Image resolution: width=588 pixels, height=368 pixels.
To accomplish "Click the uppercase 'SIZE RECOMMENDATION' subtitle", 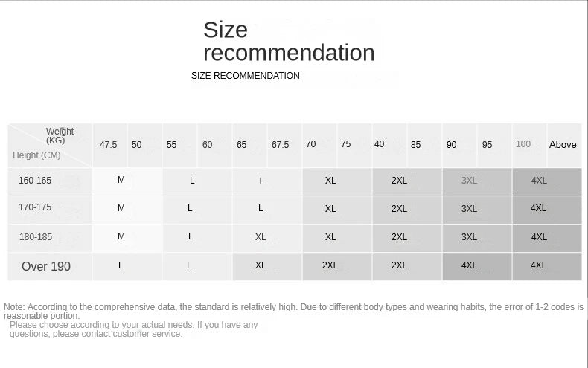I will tap(246, 76).
